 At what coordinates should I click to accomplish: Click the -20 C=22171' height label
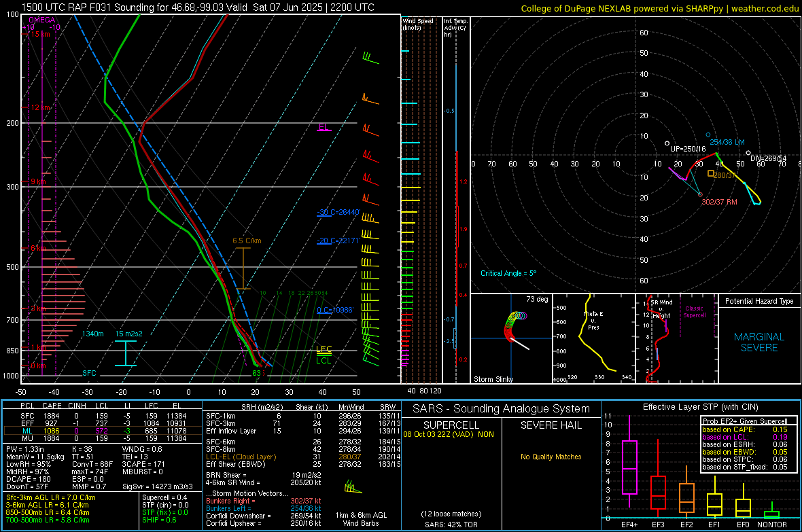(338, 241)
